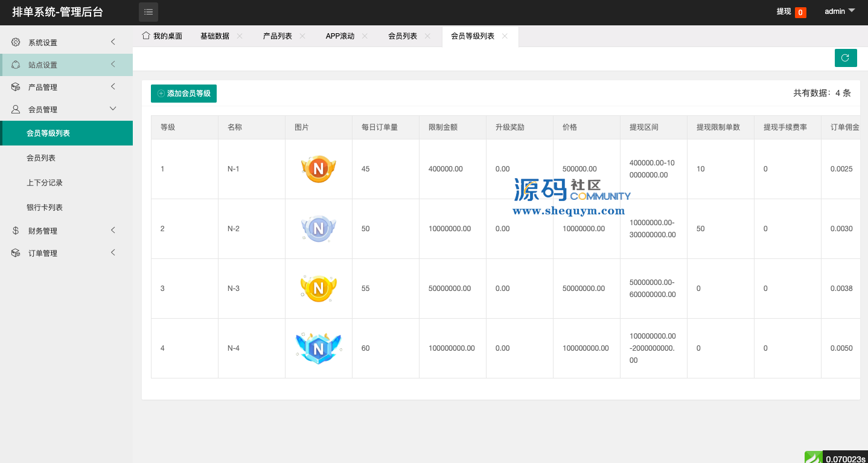Screen dimensions: 868x463
Task: Collapse the 会员管理 menu chevron
Action: coord(113,109)
